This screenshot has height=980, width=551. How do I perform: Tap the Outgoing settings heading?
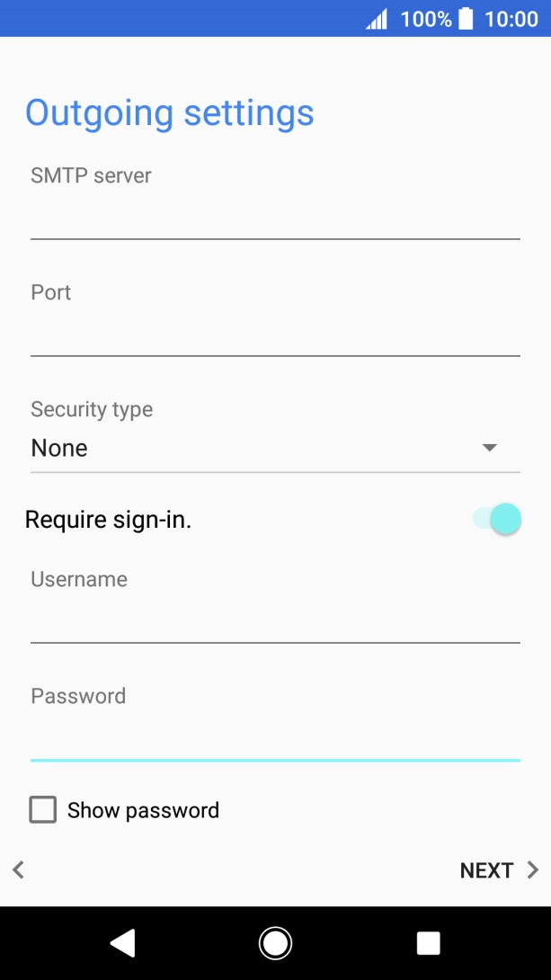(x=170, y=113)
